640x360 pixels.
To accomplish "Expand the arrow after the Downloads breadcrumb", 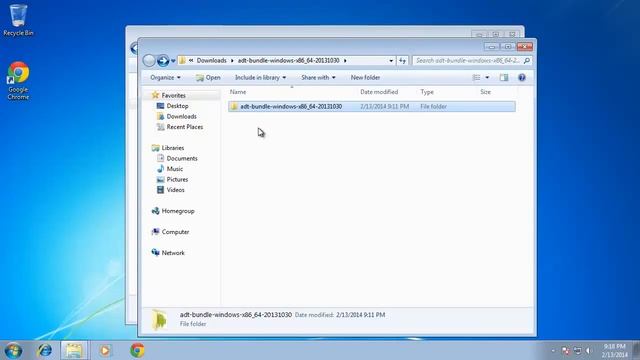I will 232,60.
